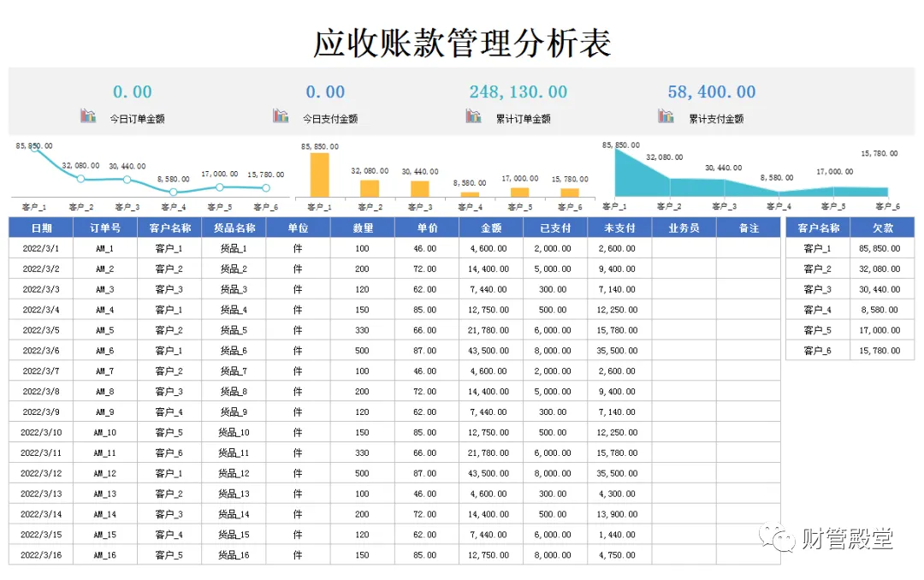The width and height of the screenshot is (924, 580).
Task: Select order number cell AM_10
Action: click(x=105, y=433)
